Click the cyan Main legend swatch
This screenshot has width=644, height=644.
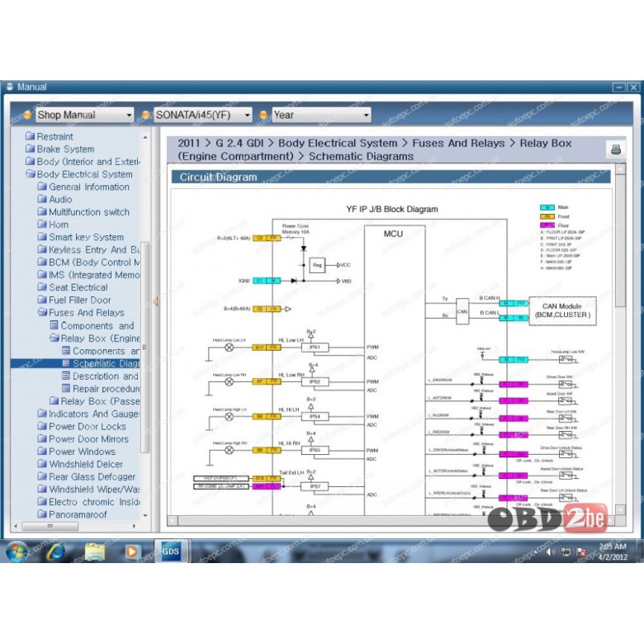pyautogui.click(x=547, y=207)
